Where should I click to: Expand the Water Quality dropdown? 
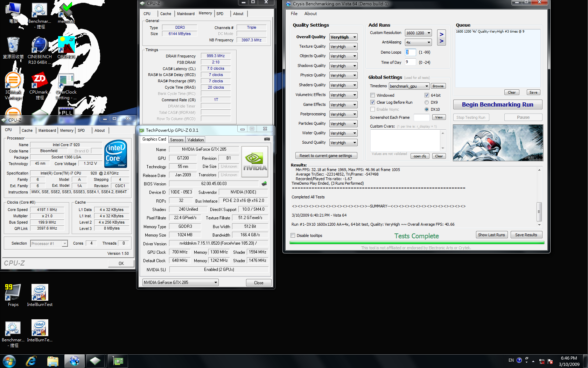[343, 133]
